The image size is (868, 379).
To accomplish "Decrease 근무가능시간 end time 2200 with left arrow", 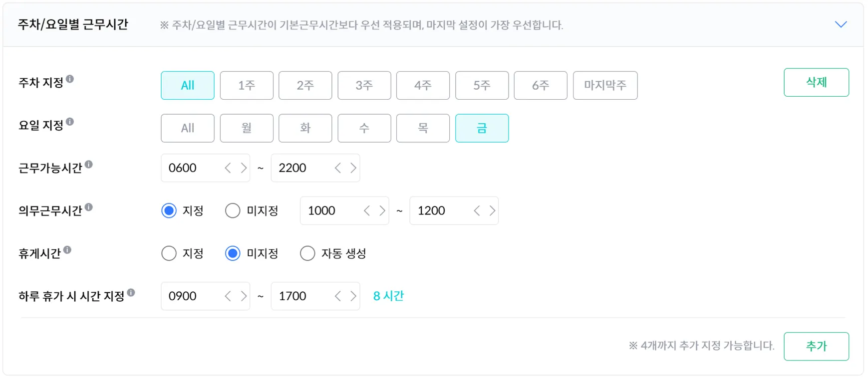I will pyautogui.click(x=338, y=168).
